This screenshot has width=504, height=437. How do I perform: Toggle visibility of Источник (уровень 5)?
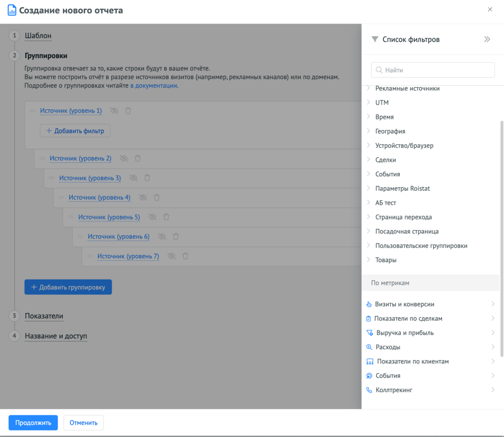point(153,217)
